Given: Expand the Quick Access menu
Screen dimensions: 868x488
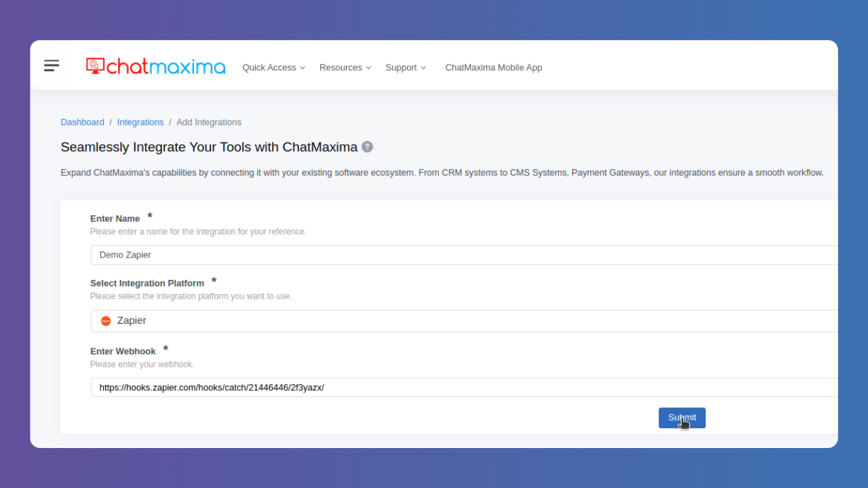Looking at the screenshot, I should coord(274,68).
